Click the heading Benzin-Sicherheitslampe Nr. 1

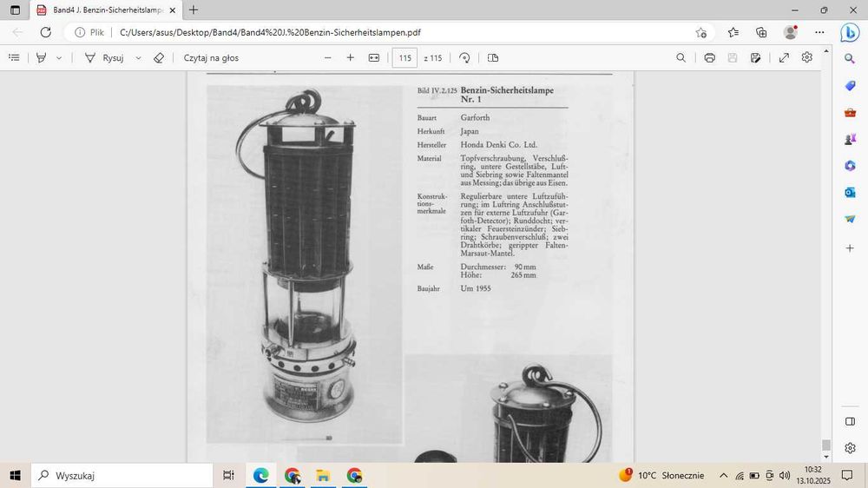pos(507,95)
